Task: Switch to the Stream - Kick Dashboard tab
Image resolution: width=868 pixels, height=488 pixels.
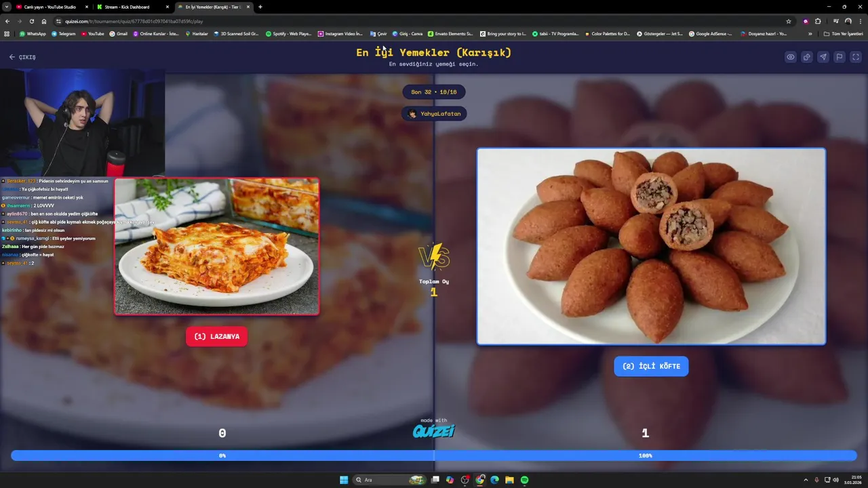Action: pos(132,7)
